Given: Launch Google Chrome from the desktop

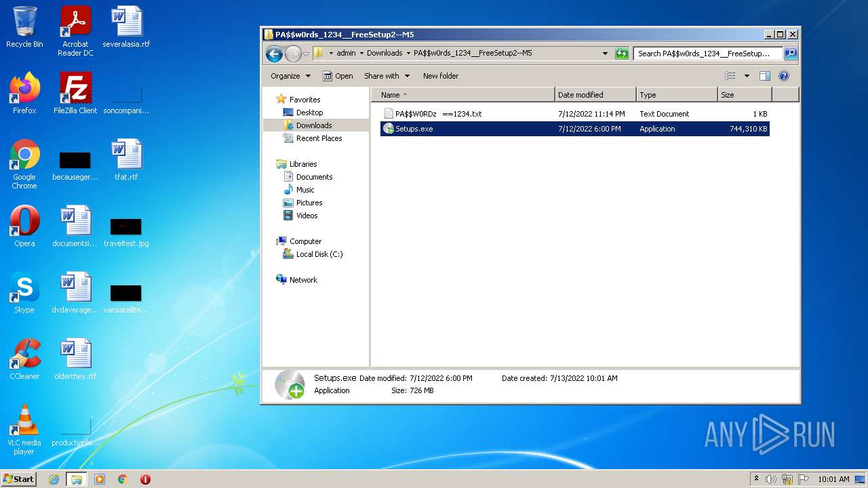Looking at the screenshot, I should (x=24, y=164).
